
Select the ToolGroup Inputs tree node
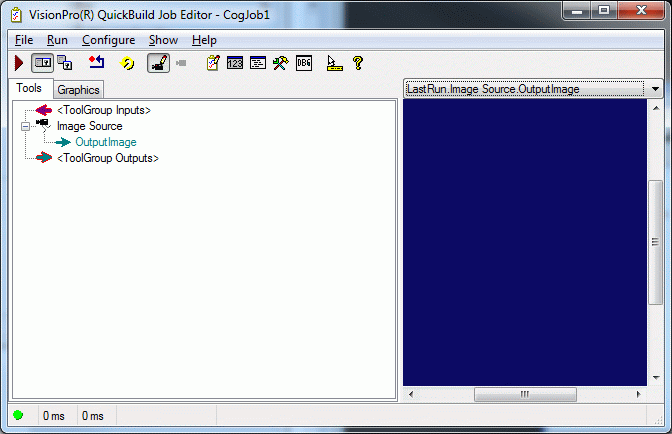point(104,110)
